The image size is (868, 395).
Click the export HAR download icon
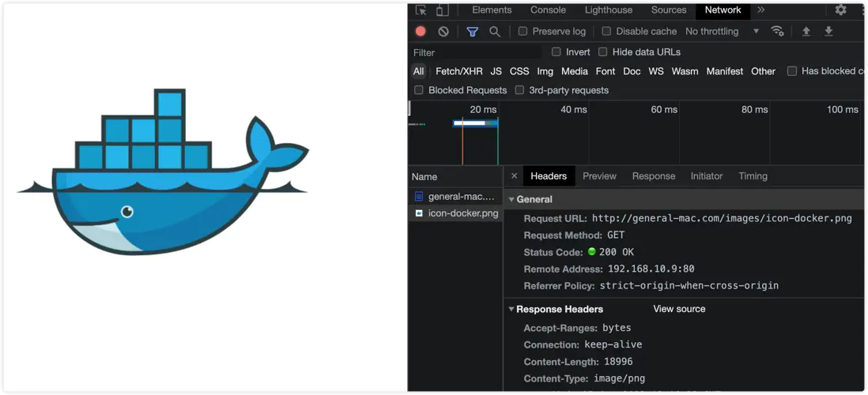pyautogui.click(x=828, y=31)
